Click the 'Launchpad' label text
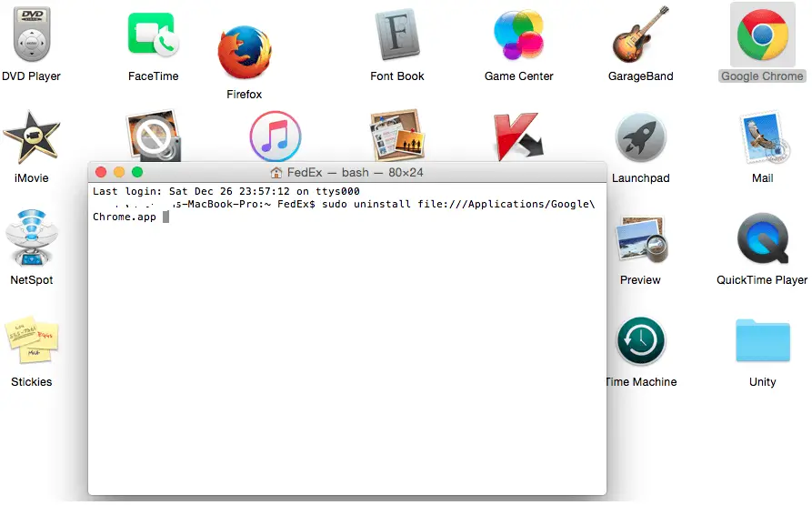The height and width of the screenshot is (505, 812). (x=640, y=178)
